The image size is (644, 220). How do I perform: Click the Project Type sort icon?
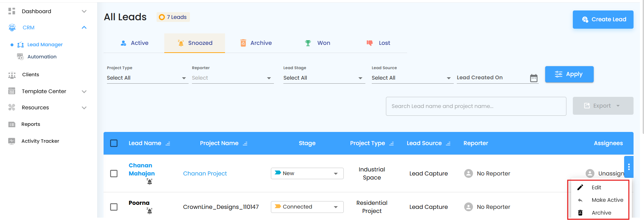[x=392, y=143]
